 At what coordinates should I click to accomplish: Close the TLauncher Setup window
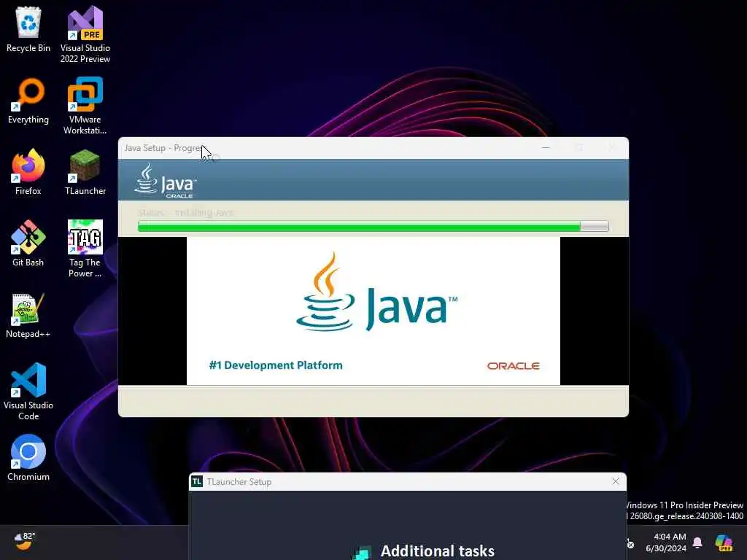click(616, 481)
